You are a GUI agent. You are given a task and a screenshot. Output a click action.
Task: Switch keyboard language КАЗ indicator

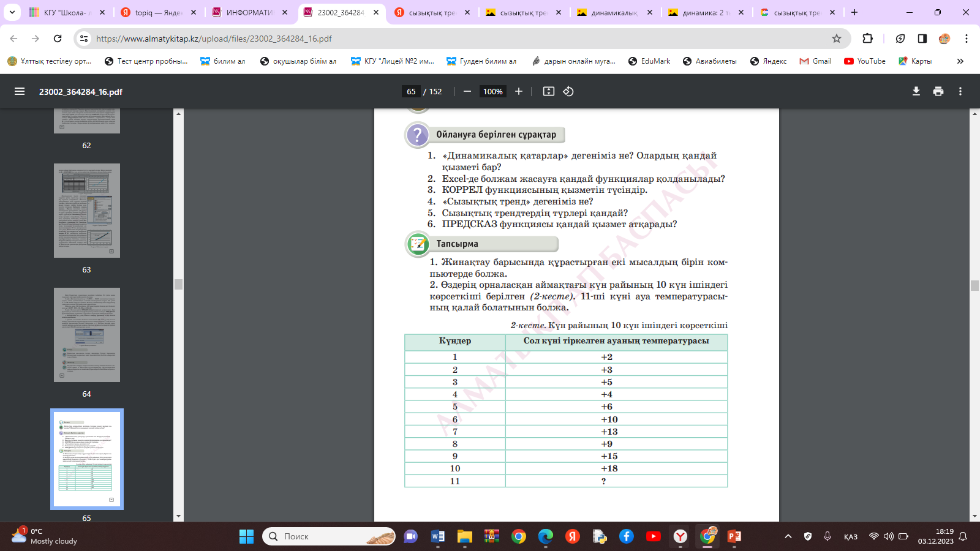(851, 537)
